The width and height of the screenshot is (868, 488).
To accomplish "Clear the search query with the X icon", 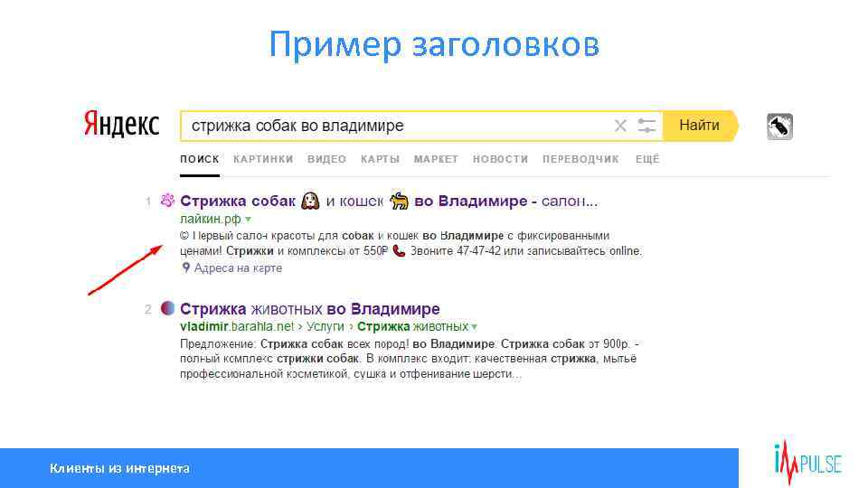I will point(620,126).
